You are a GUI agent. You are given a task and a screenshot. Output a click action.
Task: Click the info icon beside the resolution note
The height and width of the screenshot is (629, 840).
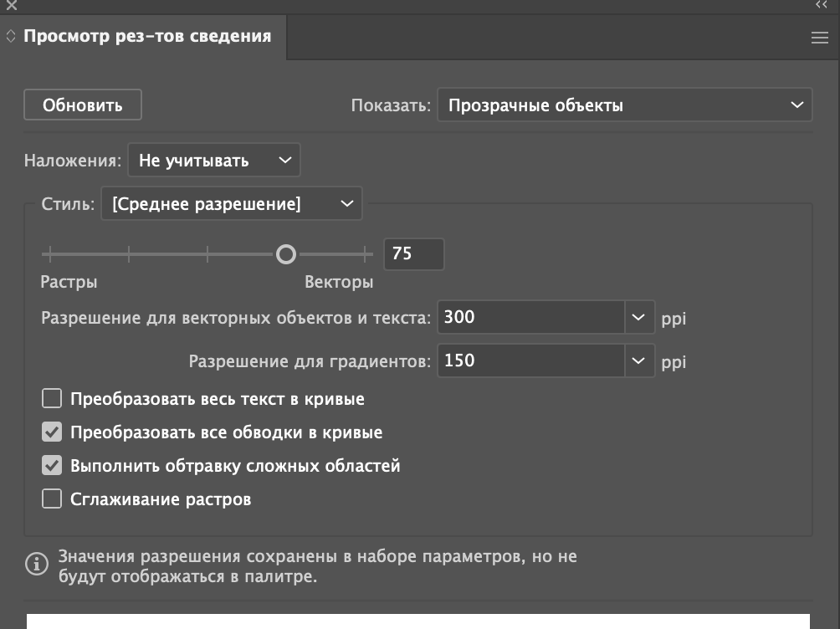coord(37,565)
